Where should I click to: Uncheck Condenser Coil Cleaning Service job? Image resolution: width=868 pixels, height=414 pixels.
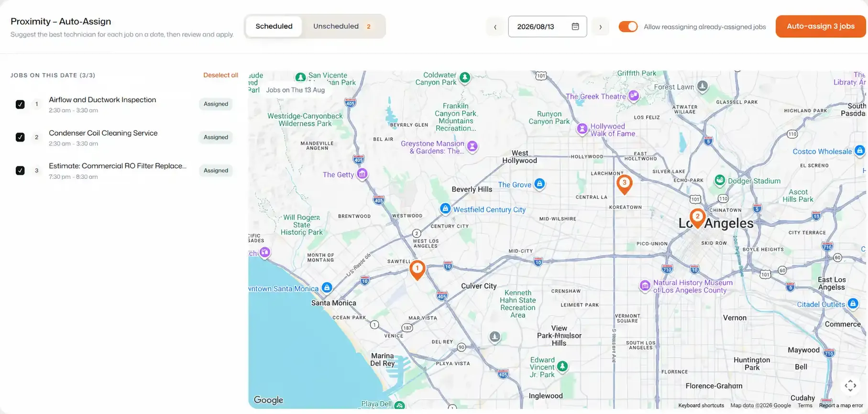20,137
